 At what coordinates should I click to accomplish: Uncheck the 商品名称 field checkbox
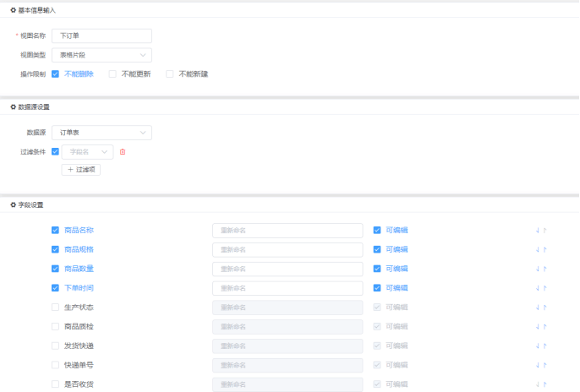(55, 230)
